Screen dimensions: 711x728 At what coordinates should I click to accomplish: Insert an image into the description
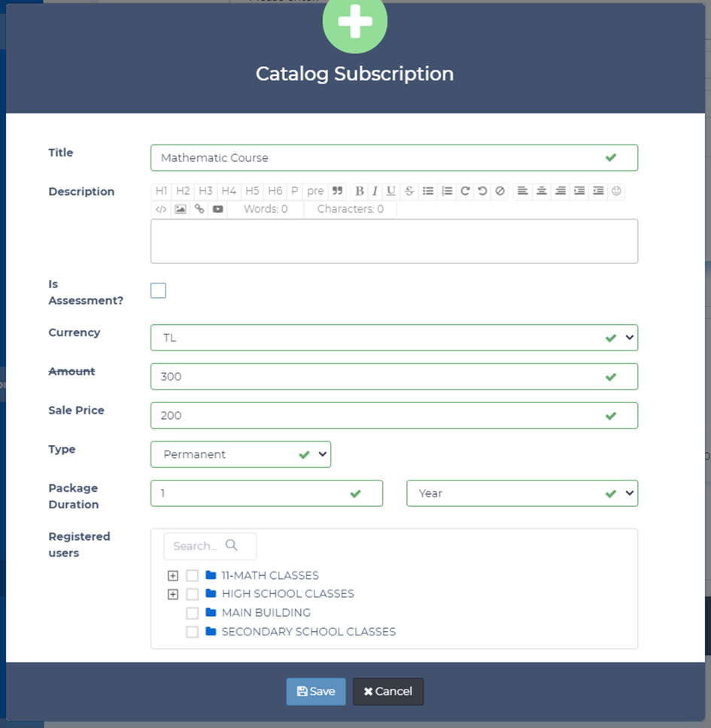pyautogui.click(x=181, y=209)
